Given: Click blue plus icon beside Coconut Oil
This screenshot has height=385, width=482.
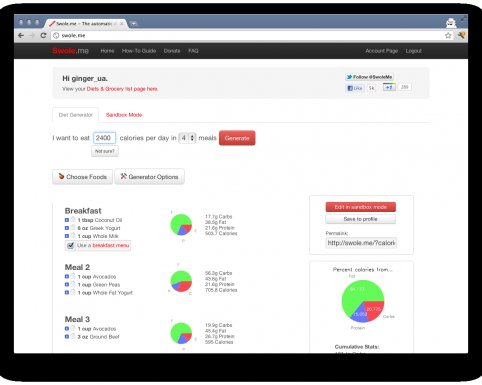Looking at the screenshot, I should [67, 220].
